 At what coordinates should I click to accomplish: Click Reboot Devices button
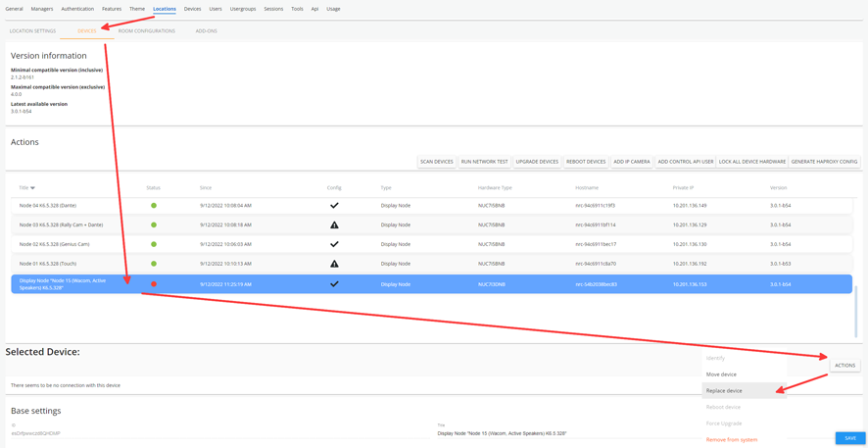click(586, 162)
